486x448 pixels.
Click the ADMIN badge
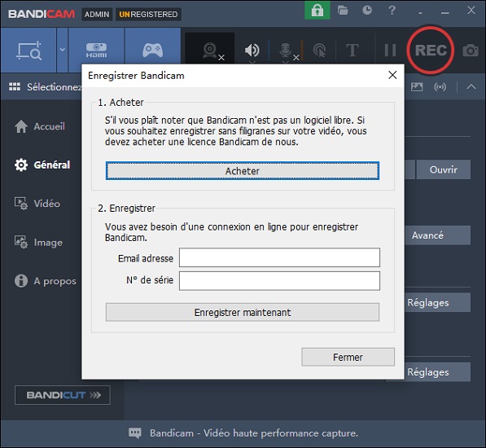(97, 15)
